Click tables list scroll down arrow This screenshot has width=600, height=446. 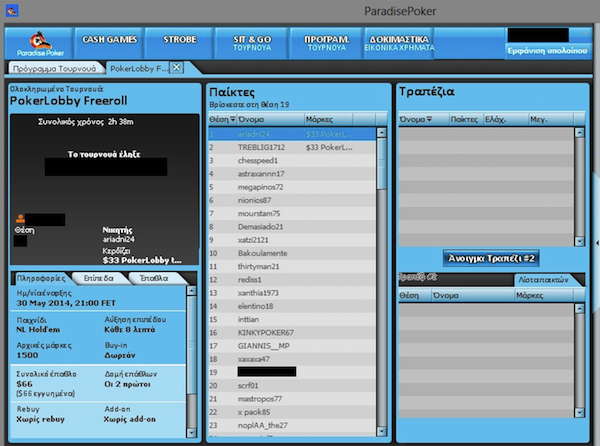pos(580,241)
